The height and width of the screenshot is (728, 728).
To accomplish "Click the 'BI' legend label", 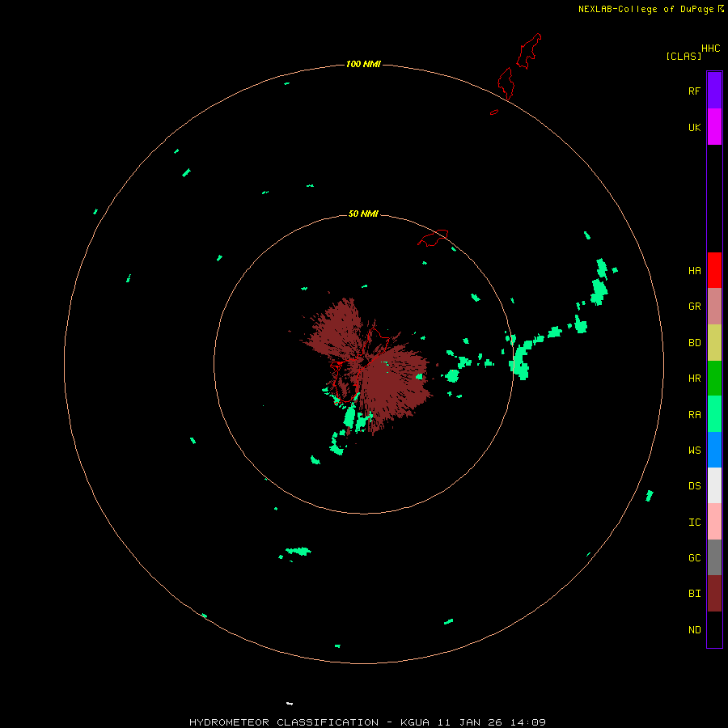I will [695, 594].
